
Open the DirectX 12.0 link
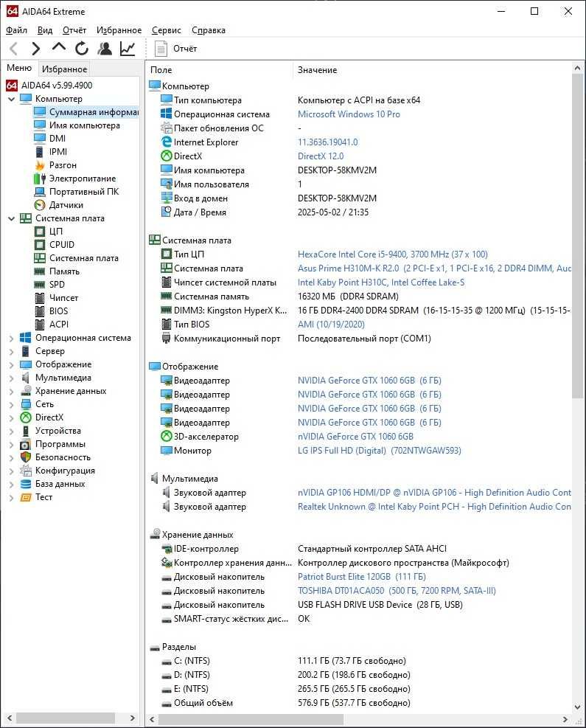pos(321,156)
